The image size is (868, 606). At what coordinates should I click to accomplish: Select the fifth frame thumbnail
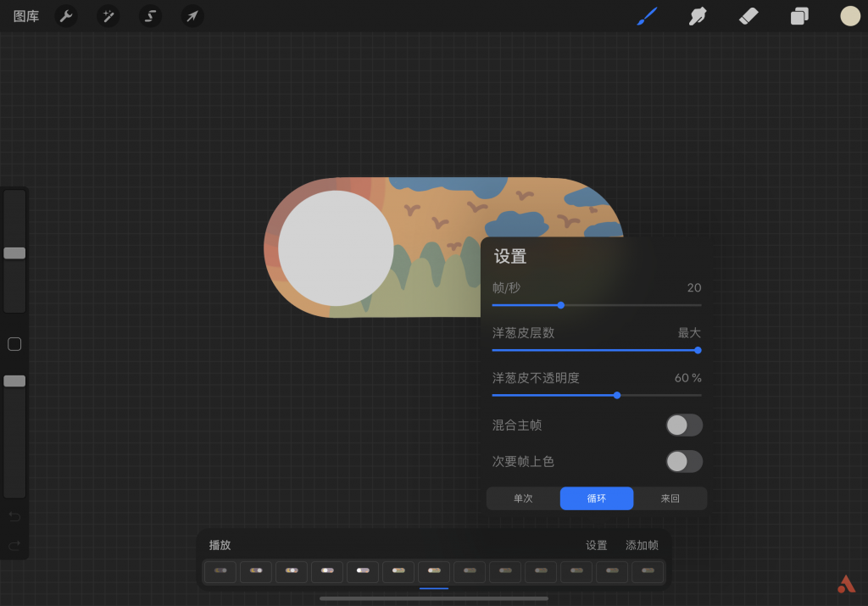click(x=363, y=572)
